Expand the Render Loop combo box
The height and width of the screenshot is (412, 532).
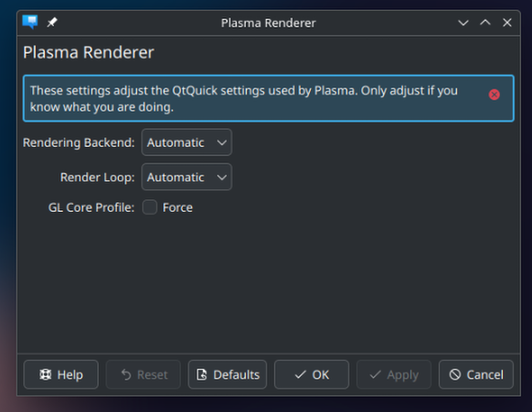pyautogui.click(x=186, y=177)
